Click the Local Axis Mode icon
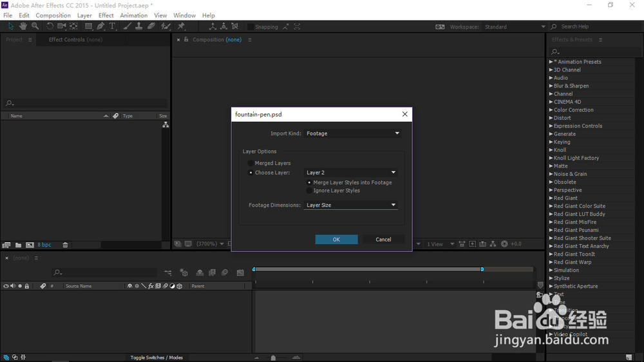The image size is (644, 362). [x=213, y=26]
